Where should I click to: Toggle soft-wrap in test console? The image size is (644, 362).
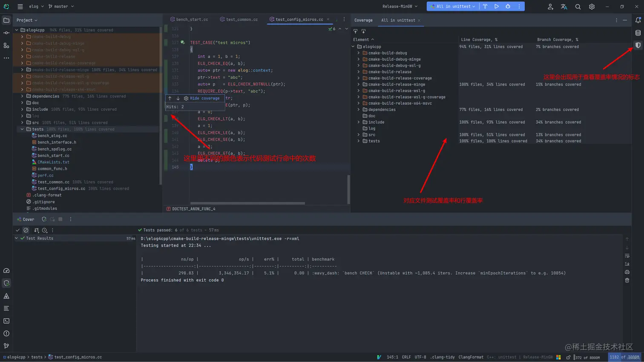(x=627, y=256)
